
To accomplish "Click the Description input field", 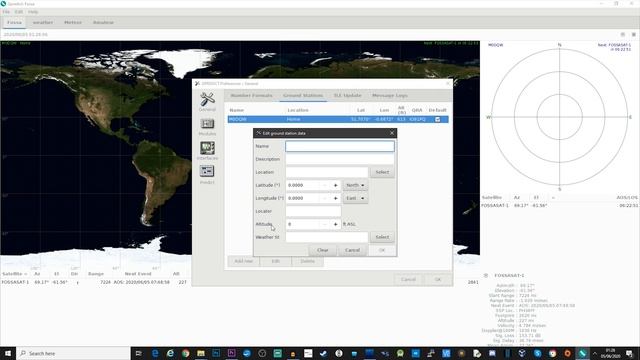I will tap(340, 159).
